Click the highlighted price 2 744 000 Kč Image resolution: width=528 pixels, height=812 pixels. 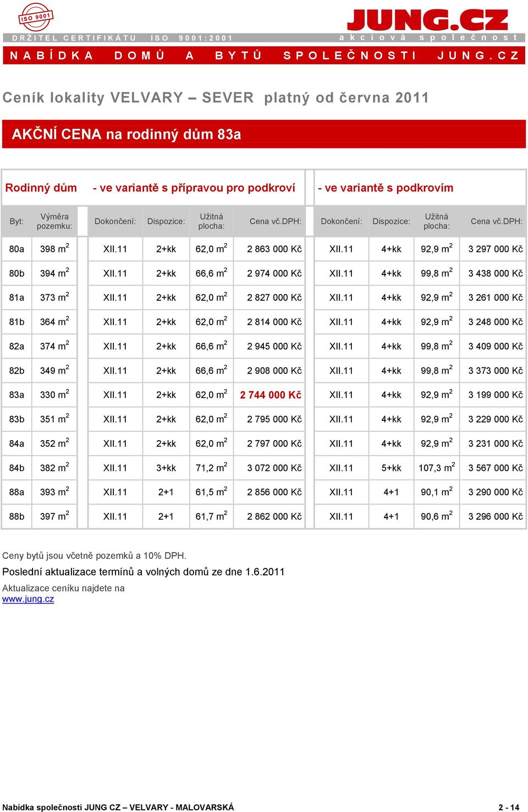[x=271, y=395]
